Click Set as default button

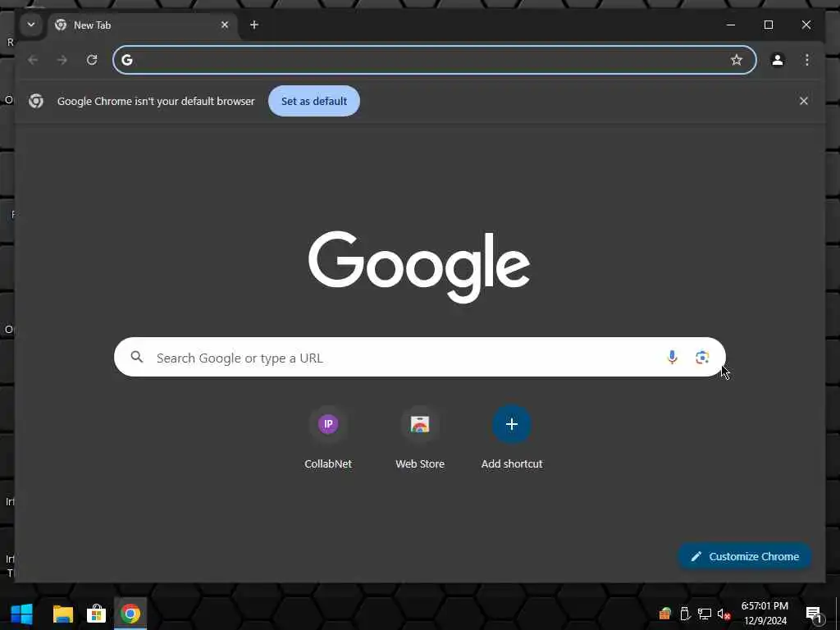(x=314, y=101)
